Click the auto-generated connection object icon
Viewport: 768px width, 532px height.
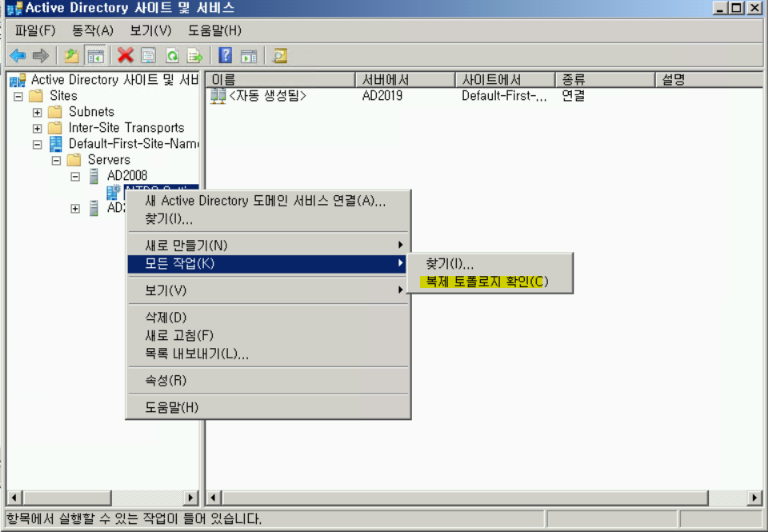pos(218,95)
